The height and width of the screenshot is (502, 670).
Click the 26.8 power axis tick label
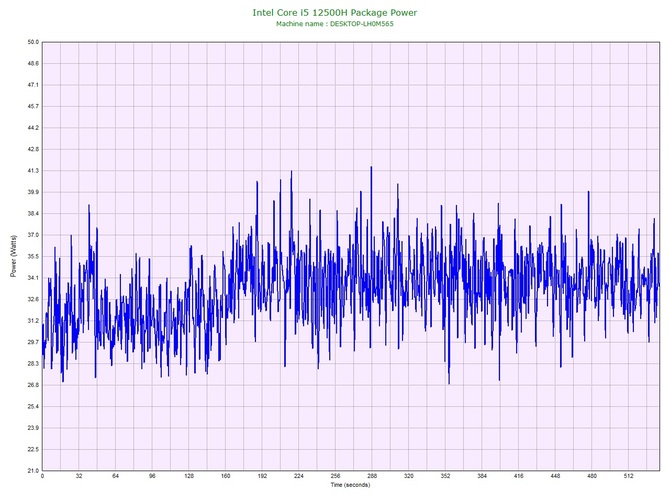click(x=33, y=385)
